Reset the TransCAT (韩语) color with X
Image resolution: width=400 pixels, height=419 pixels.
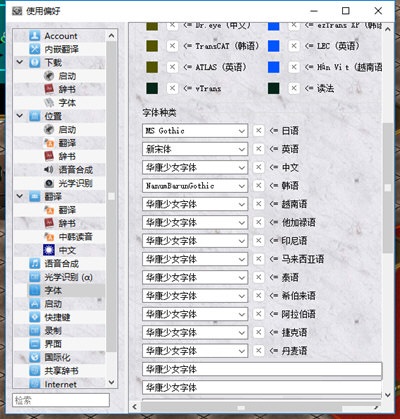(x=172, y=46)
